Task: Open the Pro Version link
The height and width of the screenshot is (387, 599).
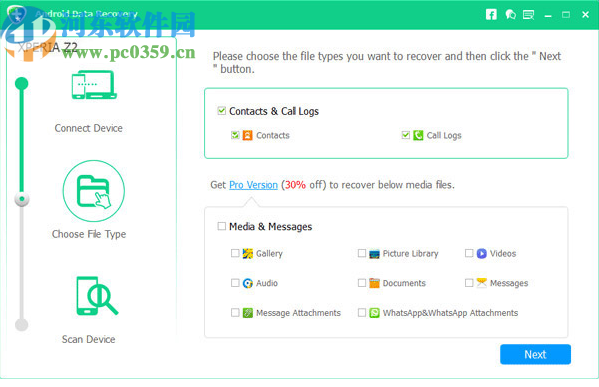Action: (253, 185)
